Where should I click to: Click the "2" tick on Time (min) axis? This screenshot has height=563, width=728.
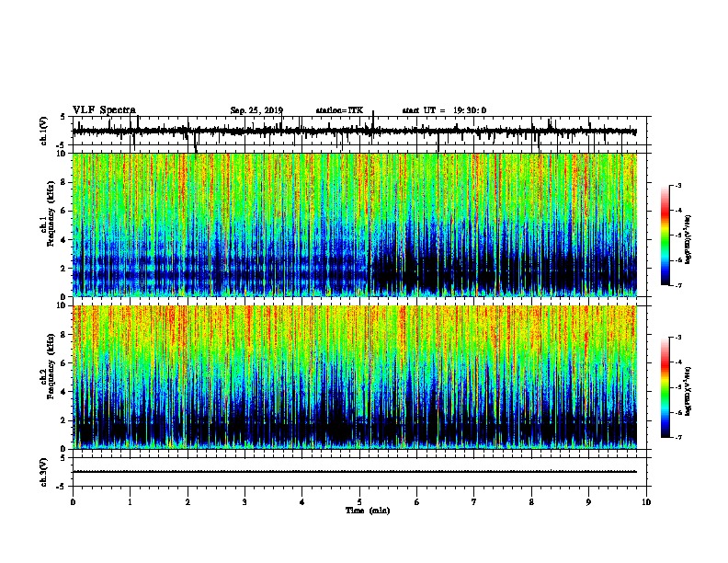188,502
